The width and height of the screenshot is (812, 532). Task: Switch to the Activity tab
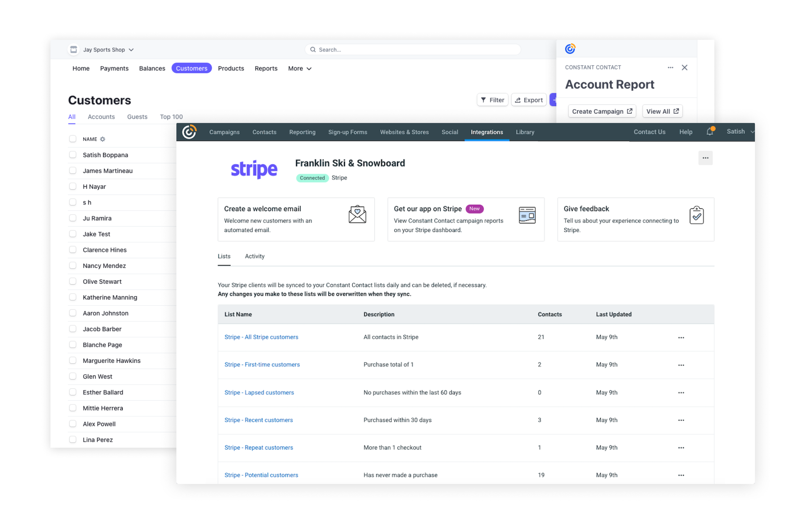point(254,256)
